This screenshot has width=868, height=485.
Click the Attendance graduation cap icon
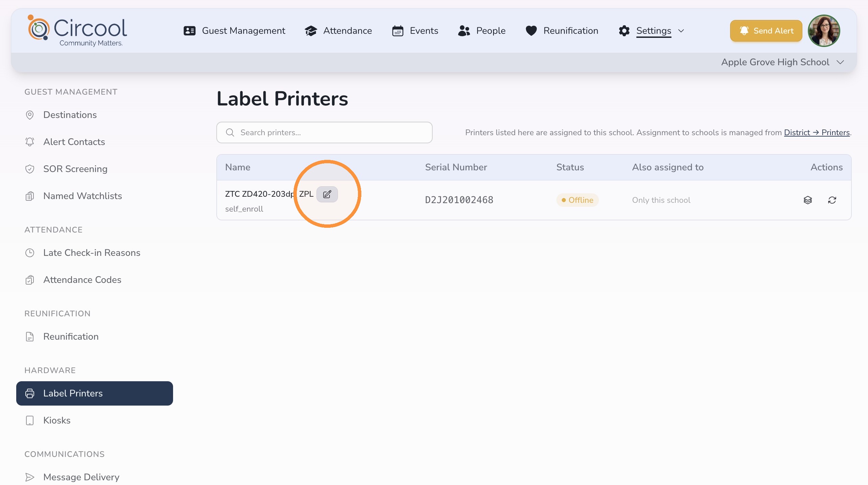311,31
